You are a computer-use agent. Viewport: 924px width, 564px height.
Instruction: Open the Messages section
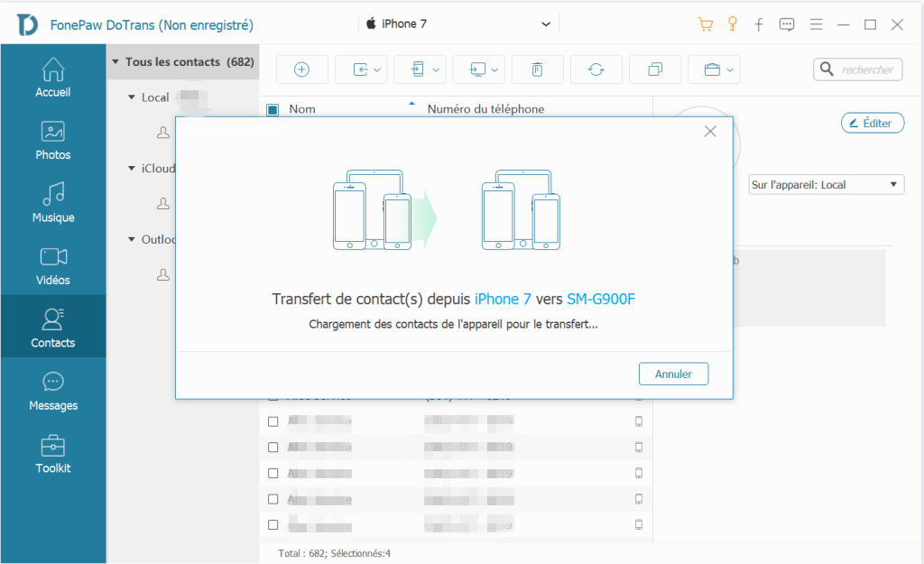pyautogui.click(x=53, y=392)
